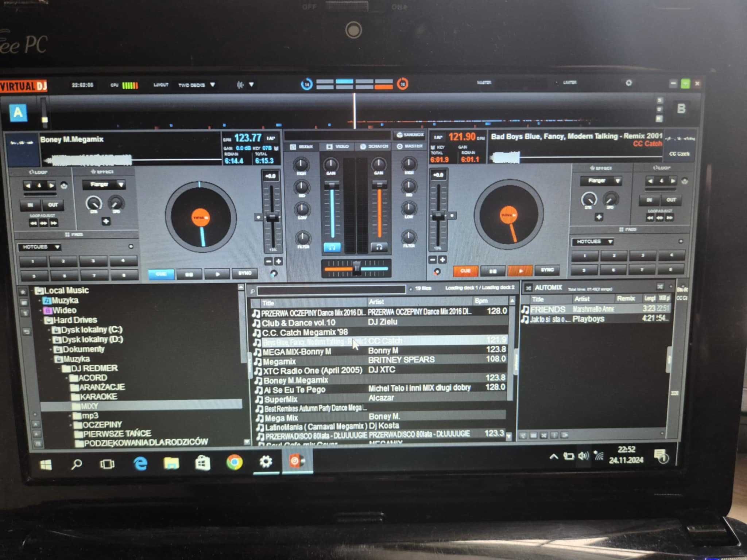Click deck B effect plus icon
Screen dimensions: 747x560
pyautogui.click(x=599, y=217)
